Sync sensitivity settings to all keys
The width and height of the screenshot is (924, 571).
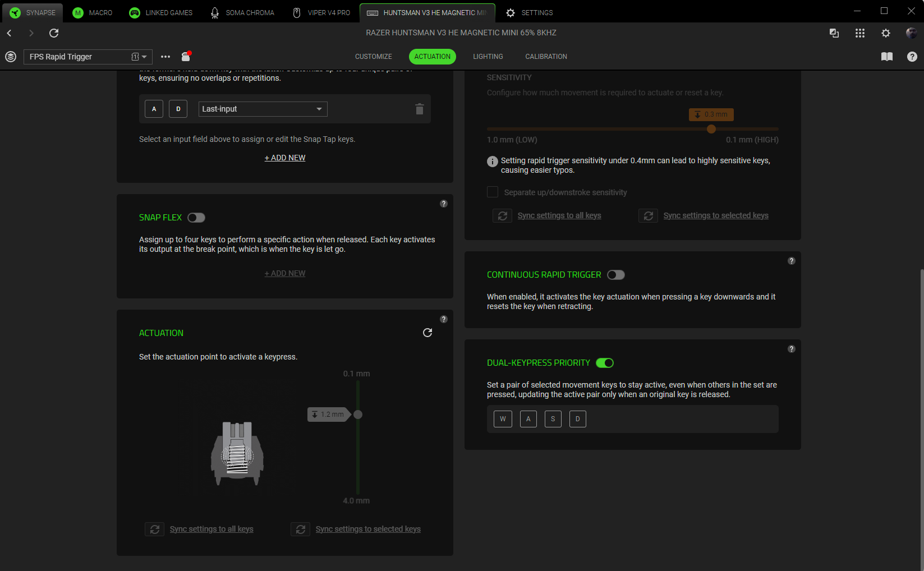pos(559,215)
